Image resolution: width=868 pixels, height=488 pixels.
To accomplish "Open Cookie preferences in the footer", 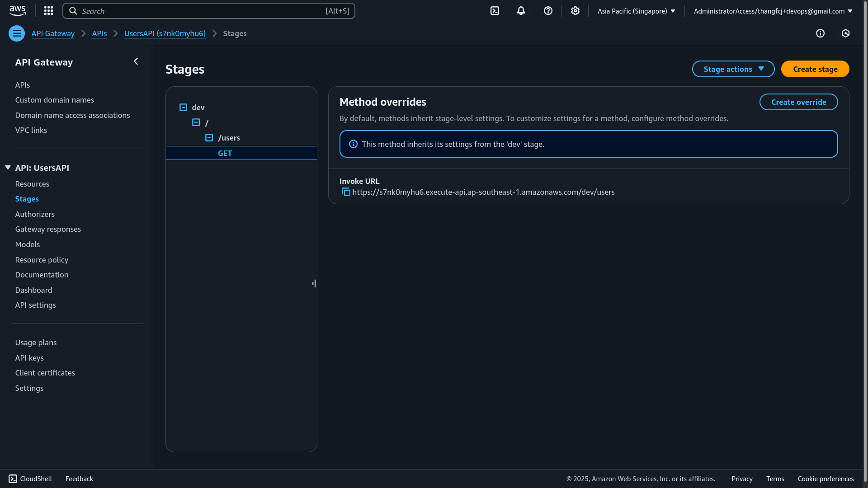I will coord(826,479).
